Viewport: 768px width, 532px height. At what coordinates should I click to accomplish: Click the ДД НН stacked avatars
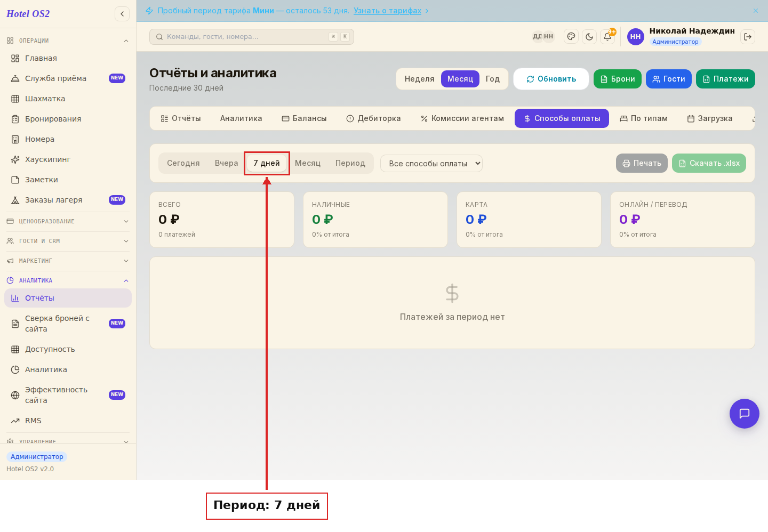click(x=543, y=36)
